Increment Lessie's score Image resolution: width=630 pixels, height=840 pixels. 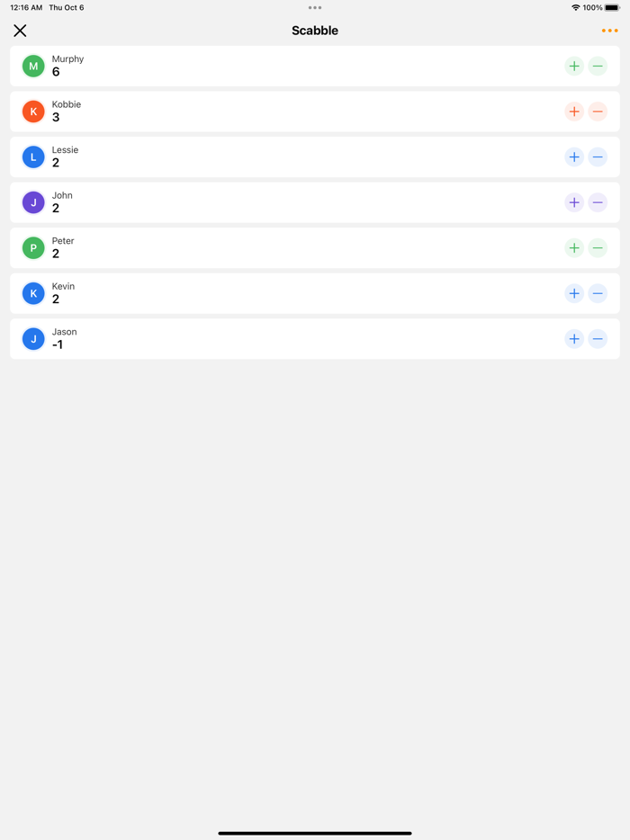pyautogui.click(x=574, y=156)
